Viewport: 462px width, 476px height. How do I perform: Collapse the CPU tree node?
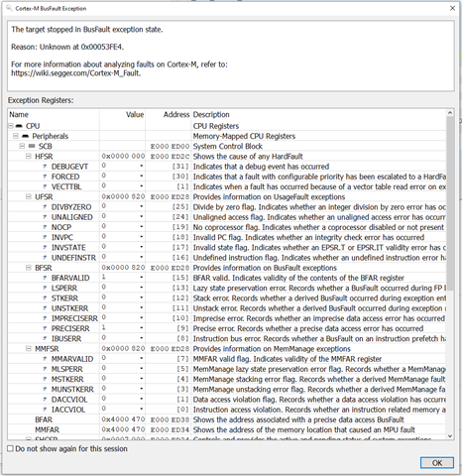[11, 126]
